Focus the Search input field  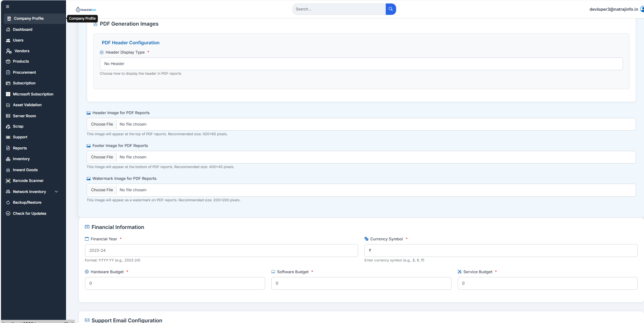[x=339, y=9]
